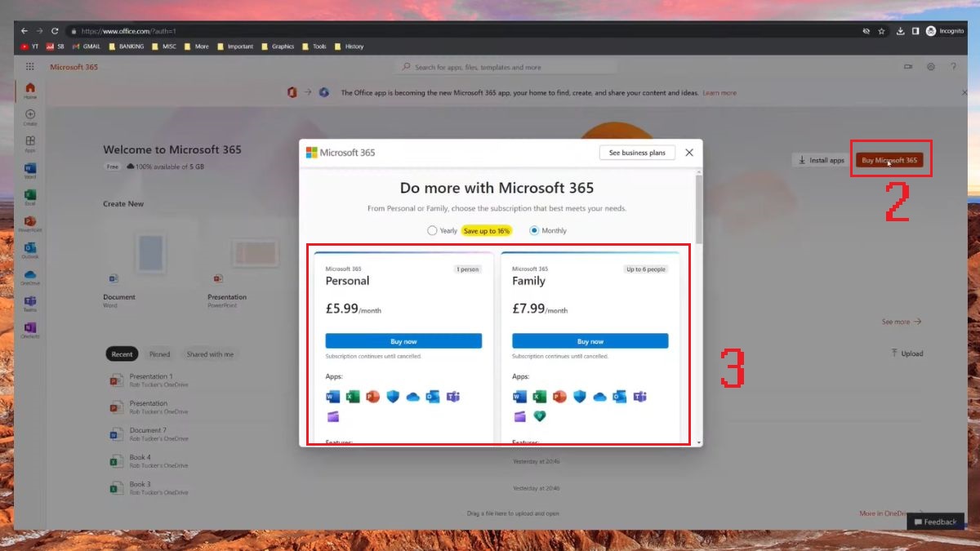
Task: Reload the page in the browser
Action: coord(55,31)
